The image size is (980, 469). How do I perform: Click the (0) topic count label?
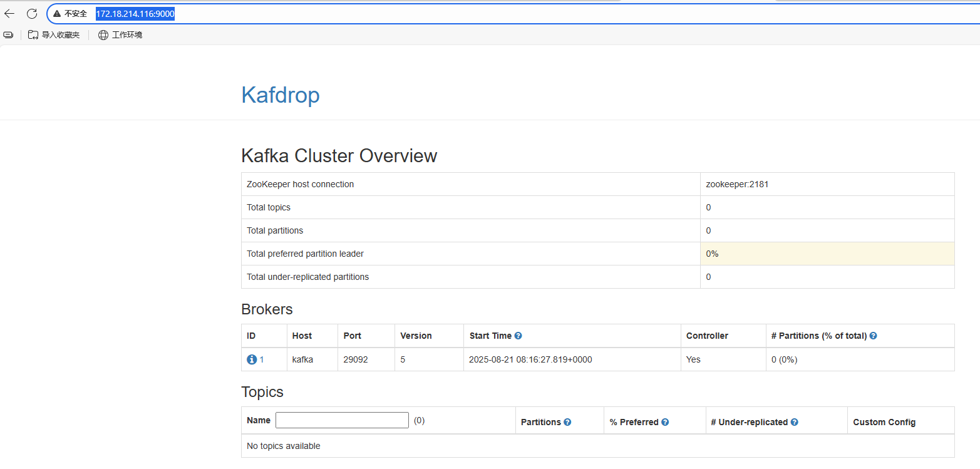pyautogui.click(x=419, y=420)
